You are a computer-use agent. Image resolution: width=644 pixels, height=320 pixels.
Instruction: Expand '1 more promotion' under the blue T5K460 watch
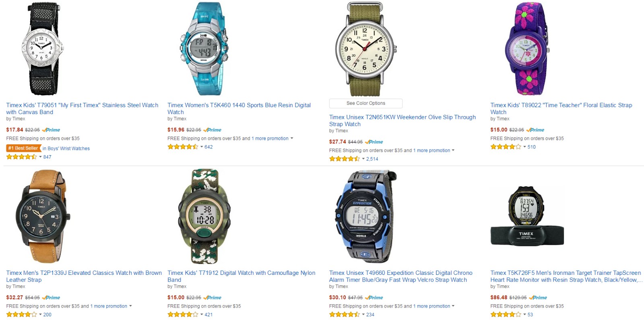pos(272,138)
